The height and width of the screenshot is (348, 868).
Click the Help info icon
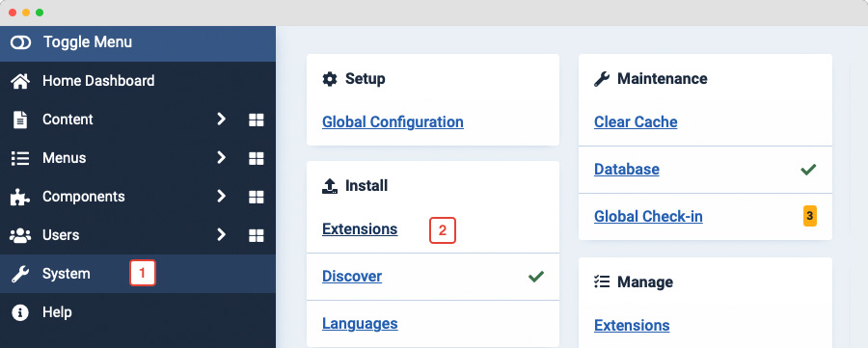(x=20, y=312)
